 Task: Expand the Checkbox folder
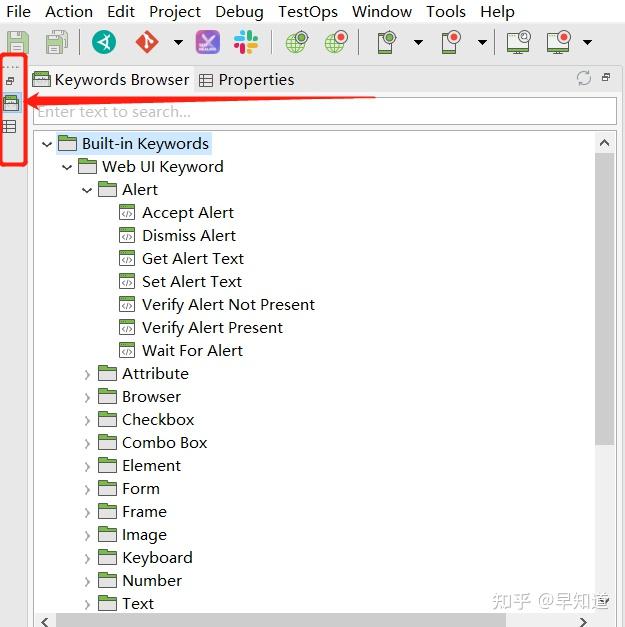[87, 420]
